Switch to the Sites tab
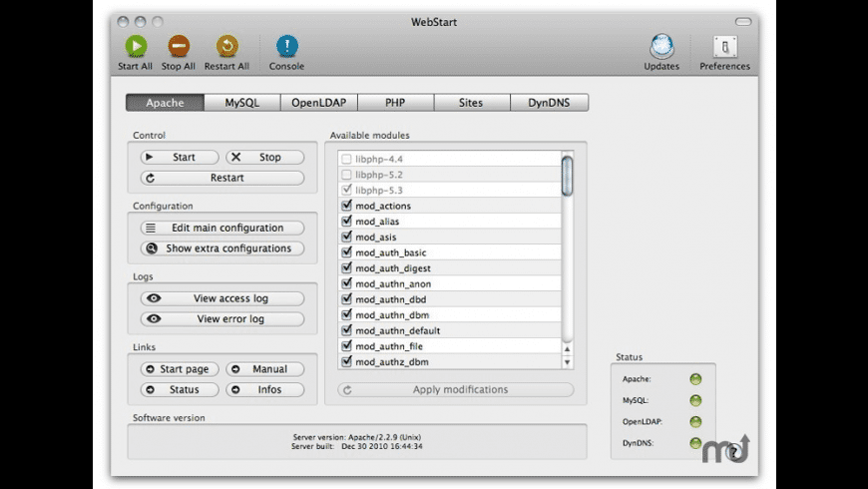868x489 pixels. pos(471,103)
